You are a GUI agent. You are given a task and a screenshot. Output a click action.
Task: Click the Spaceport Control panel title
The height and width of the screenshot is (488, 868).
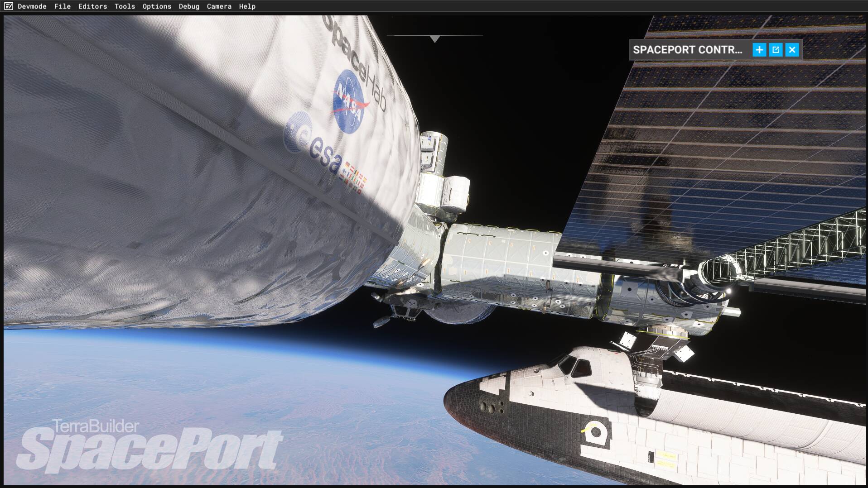point(687,50)
